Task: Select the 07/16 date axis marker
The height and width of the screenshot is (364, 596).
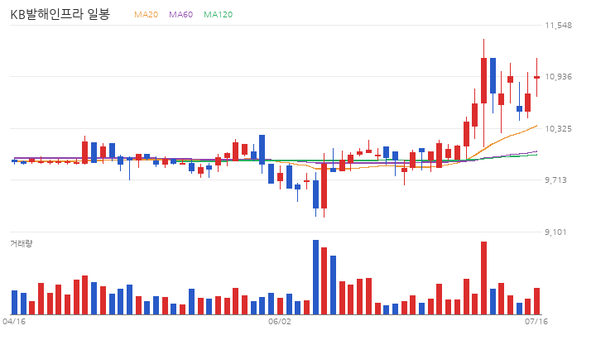Action: pyautogui.click(x=536, y=322)
